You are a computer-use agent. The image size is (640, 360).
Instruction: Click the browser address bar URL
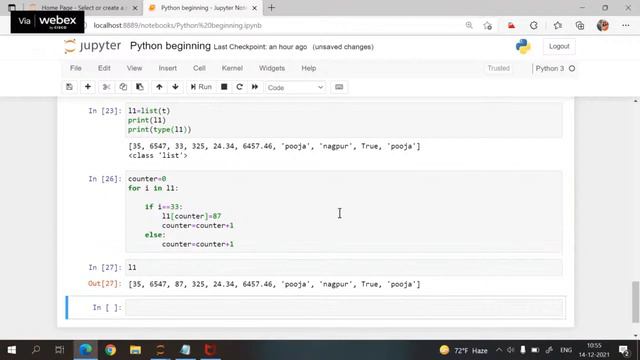(178, 25)
